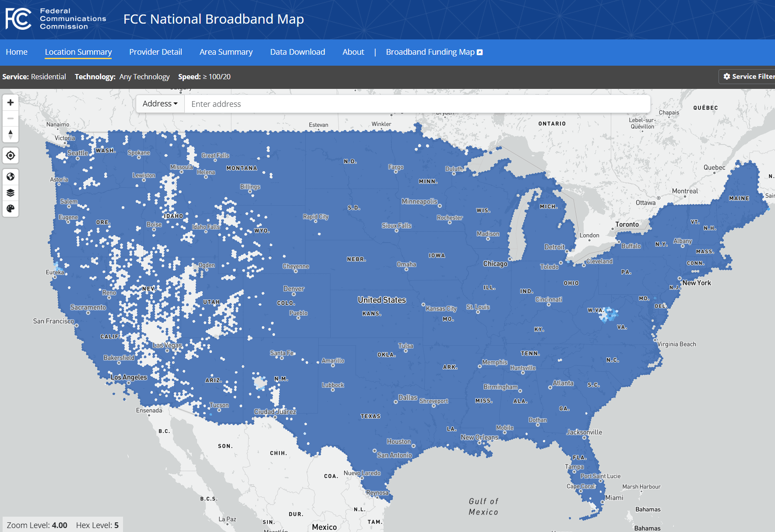The image size is (775, 532).
Task: Open the Area Summary tab
Action: (226, 52)
